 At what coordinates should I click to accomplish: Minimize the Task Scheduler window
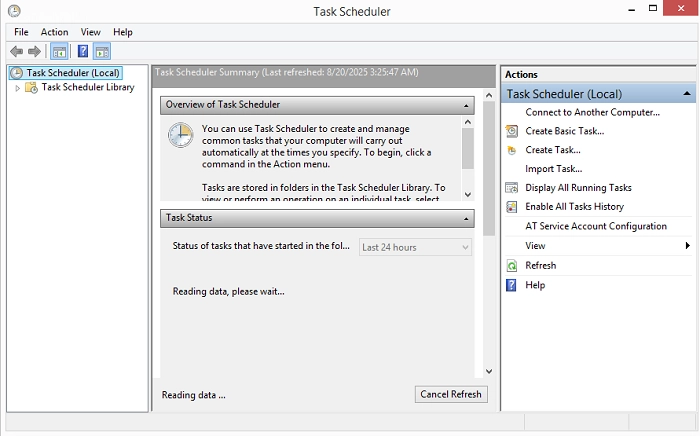(631, 9)
